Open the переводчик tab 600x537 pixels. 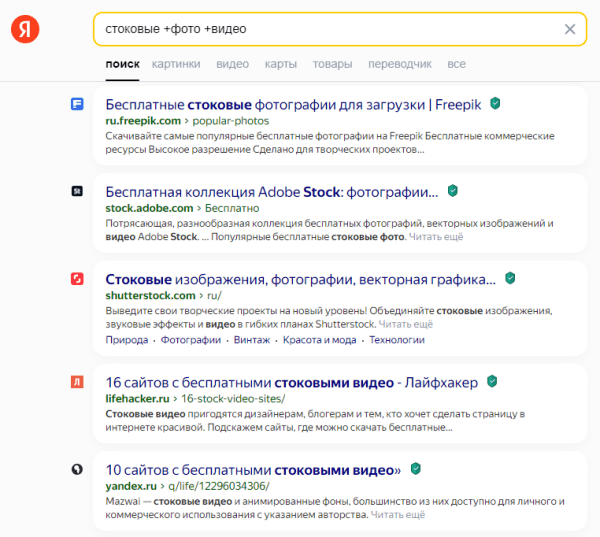point(400,64)
